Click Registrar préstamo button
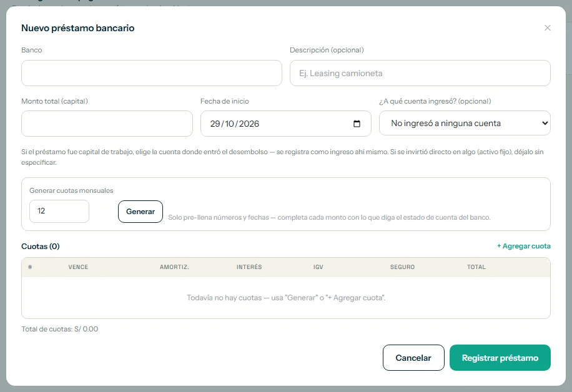 click(500, 358)
